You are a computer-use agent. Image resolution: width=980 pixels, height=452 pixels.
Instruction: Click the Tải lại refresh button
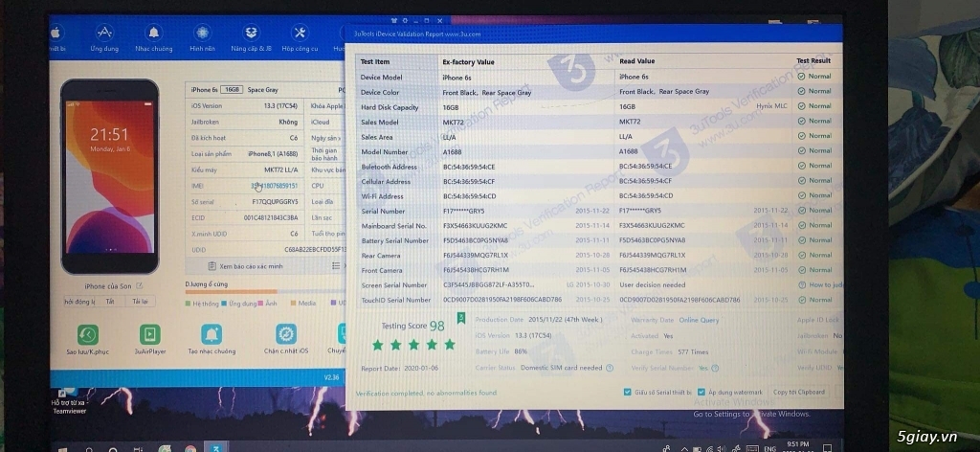[x=140, y=302]
